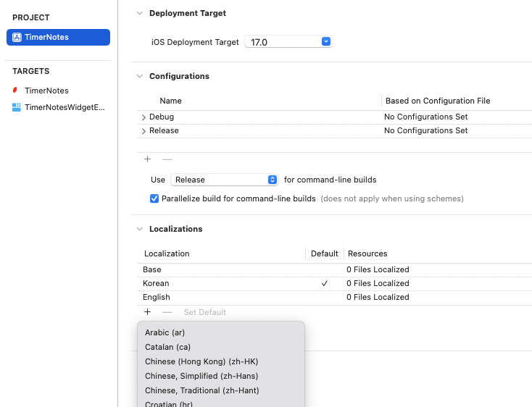532x407 pixels.
Task: Select the Korean localization row
Action: tap(334, 283)
